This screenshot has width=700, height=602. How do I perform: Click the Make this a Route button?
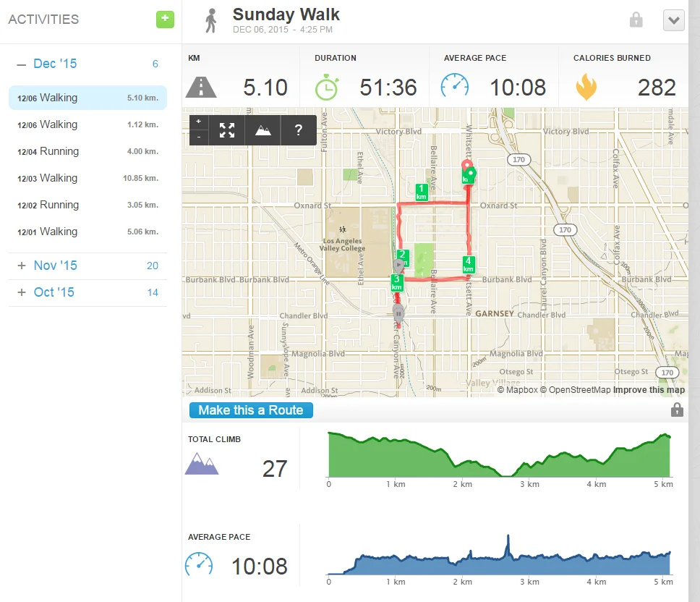(x=251, y=410)
